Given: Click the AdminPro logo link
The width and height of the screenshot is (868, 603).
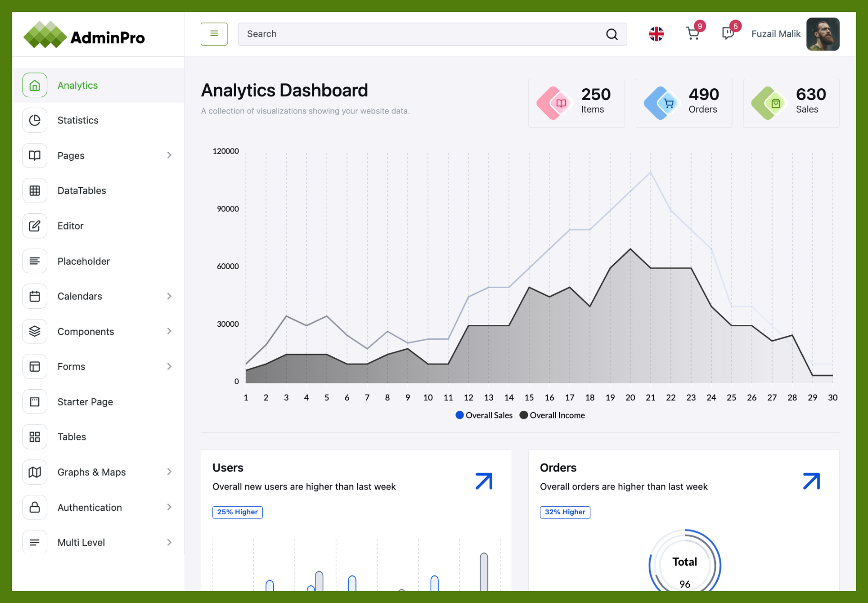Looking at the screenshot, I should pos(84,36).
